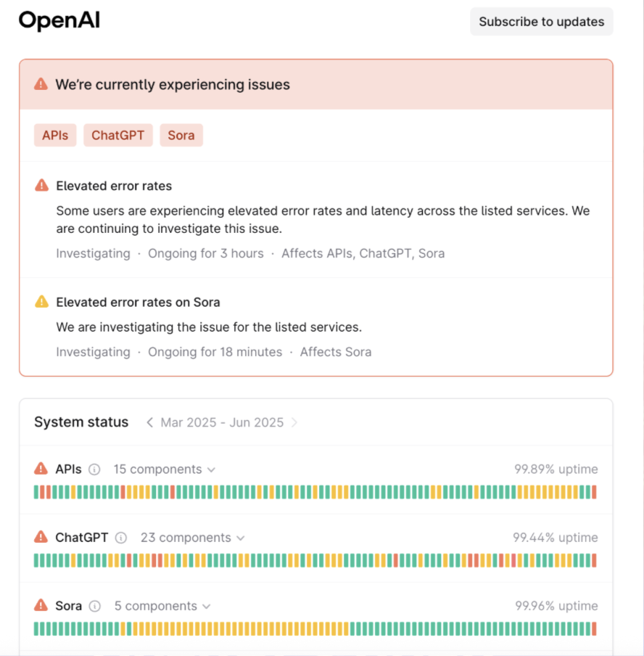Screen dimensions: 644x656
Task: Open the info icon next to ChatGPT
Action: (121, 538)
